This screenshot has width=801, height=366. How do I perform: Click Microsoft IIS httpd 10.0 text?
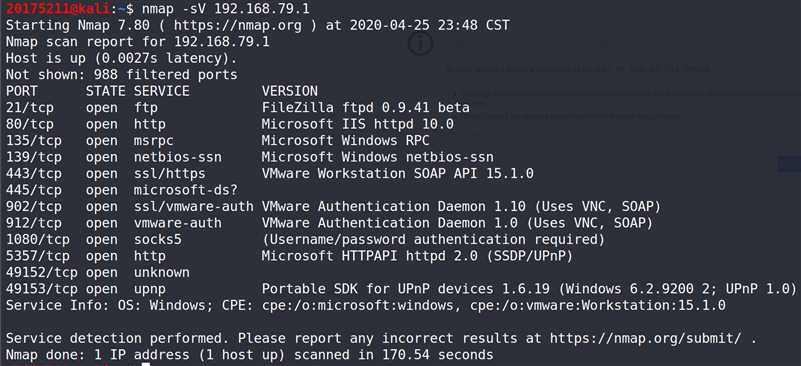(x=358, y=124)
